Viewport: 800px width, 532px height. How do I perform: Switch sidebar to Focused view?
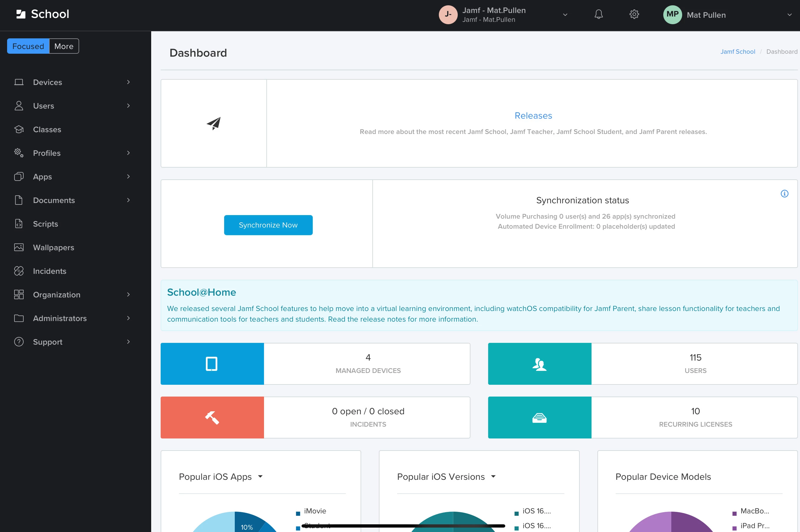click(x=28, y=46)
